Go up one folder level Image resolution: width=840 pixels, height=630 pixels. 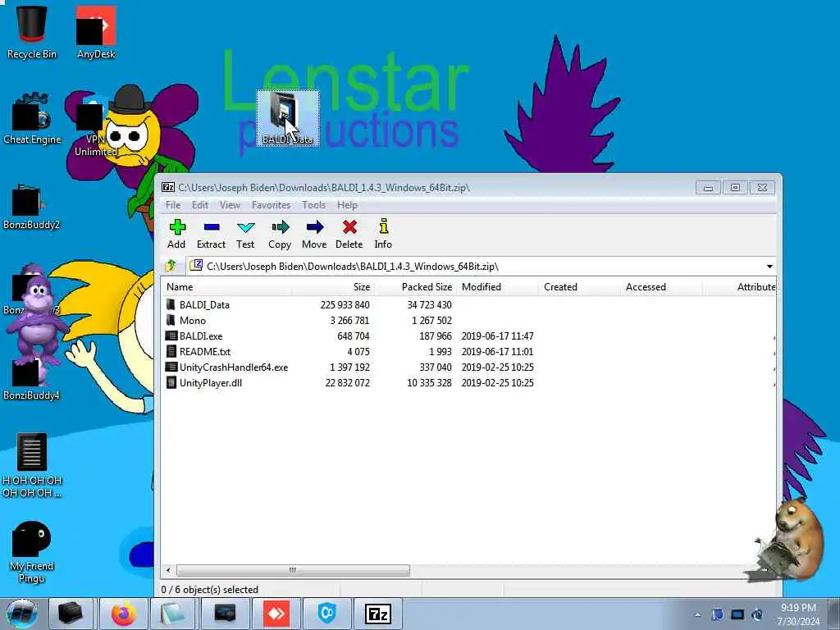point(171,266)
